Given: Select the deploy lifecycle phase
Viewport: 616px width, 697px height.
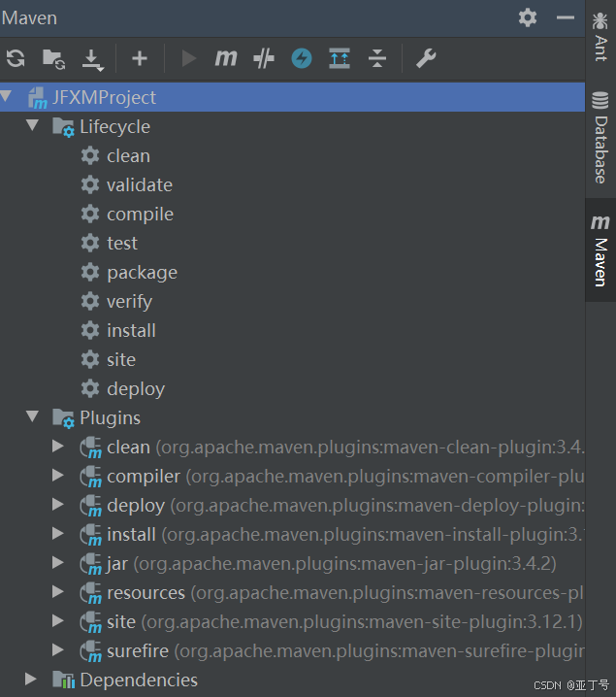Looking at the screenshot, I should click(136, 389).
